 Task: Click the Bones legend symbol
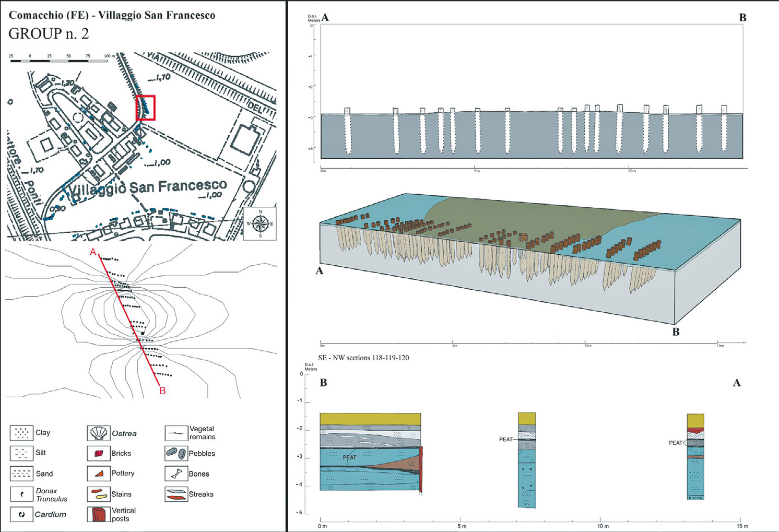(x=176, y=474)
